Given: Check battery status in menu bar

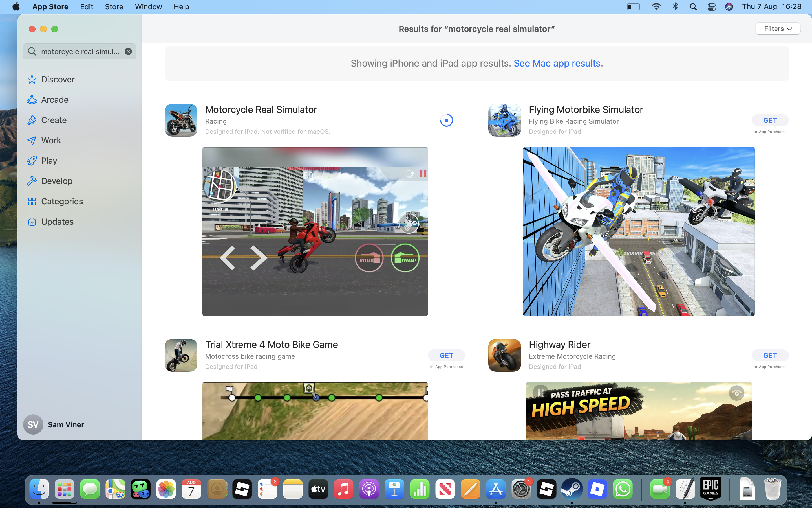Looking at the screenshot, I should click(x=634, y=7).
